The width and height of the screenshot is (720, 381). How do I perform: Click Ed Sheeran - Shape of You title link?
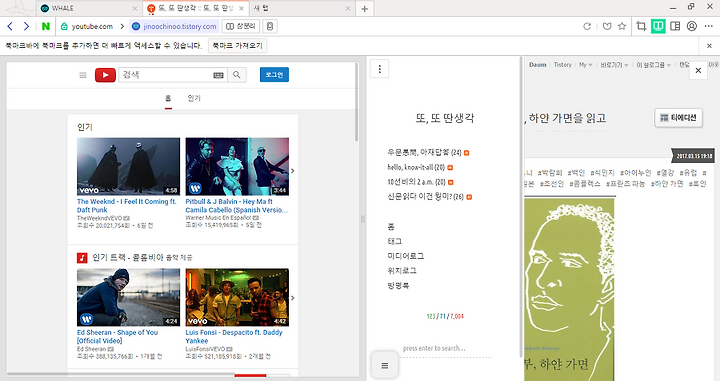point(118,336)
